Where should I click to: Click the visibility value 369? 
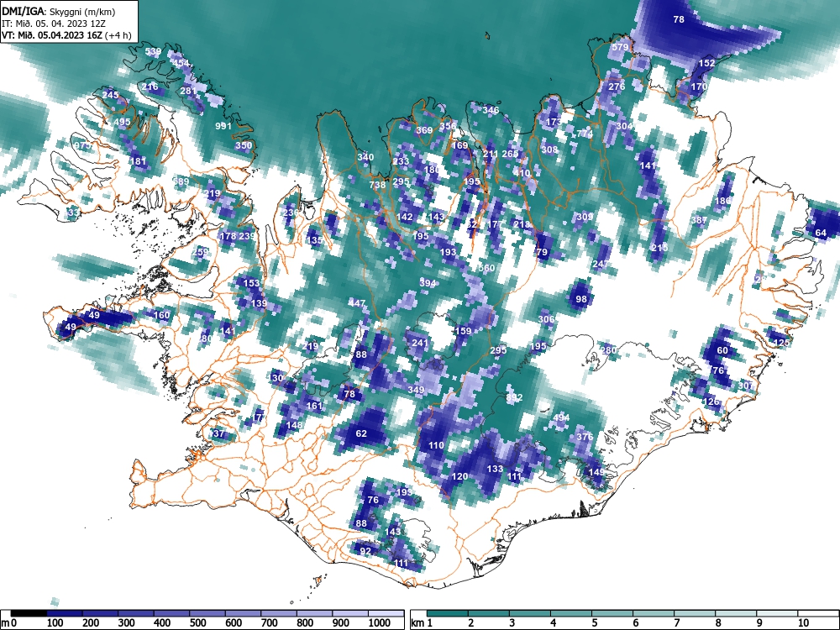coord(424,130)
